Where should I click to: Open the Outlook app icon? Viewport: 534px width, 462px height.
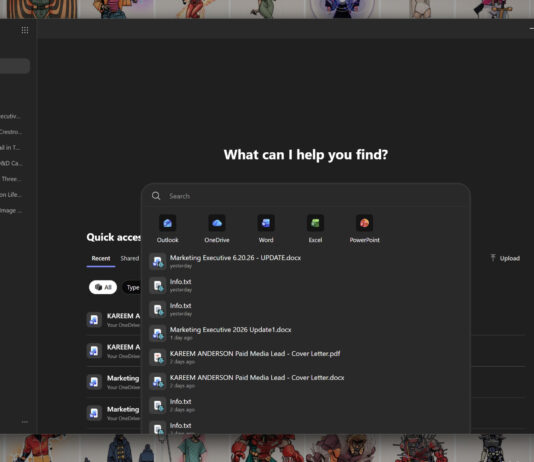coord(167,223)
